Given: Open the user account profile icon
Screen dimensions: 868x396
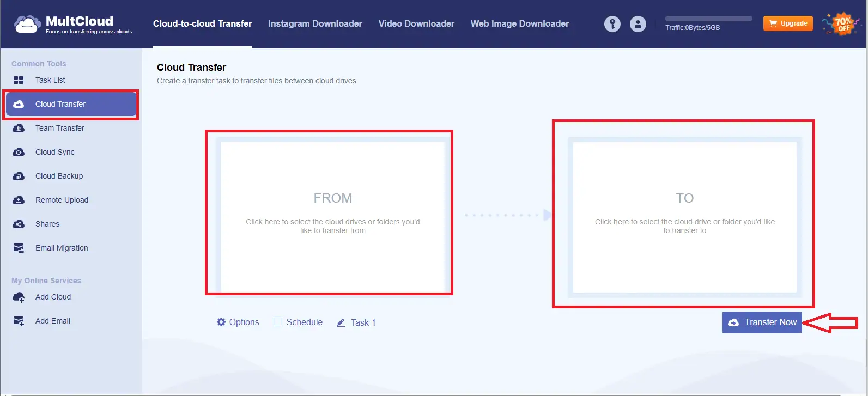Looking at the screenshot, I should pyautogui.click(x=638, y=24).
